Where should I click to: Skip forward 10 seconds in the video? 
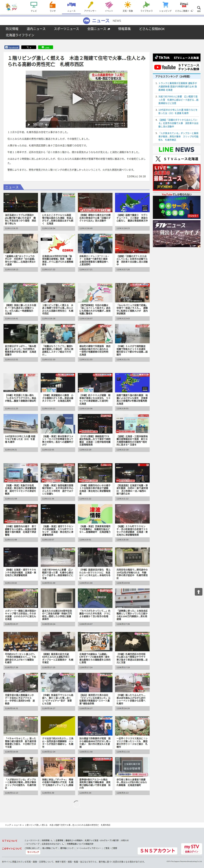coord(41,125)
